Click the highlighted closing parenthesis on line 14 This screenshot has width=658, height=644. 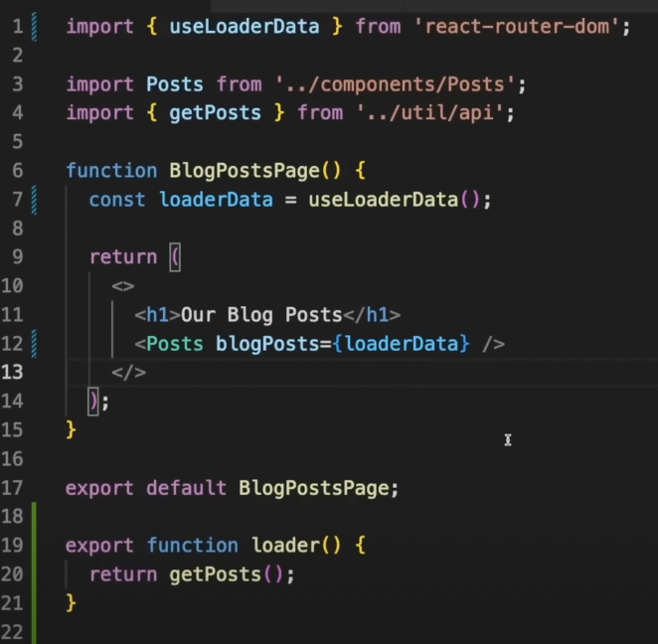pyautogui.click(x=93, y=402)
